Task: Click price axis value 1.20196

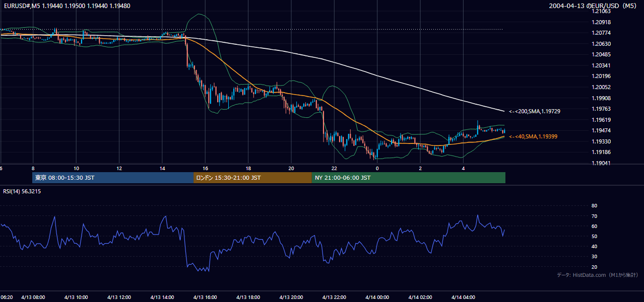Action: [x=602, y=76]
